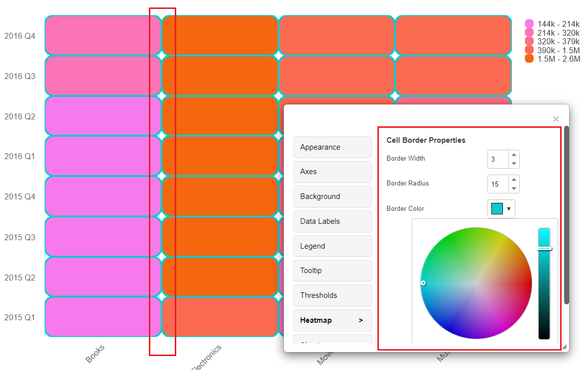Close the properties dialog
588x370 pixels.
coord(556,119)
